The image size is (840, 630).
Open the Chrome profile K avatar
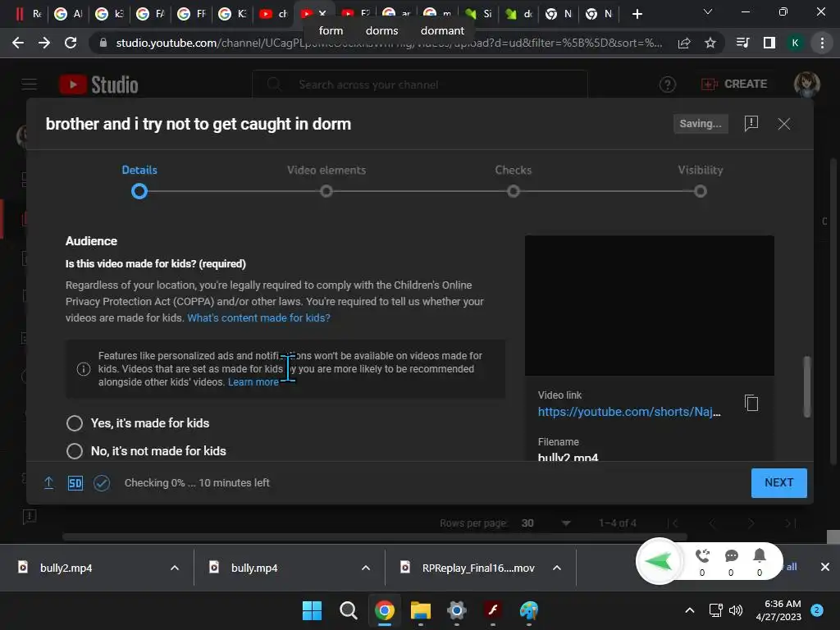click(796, 43)
